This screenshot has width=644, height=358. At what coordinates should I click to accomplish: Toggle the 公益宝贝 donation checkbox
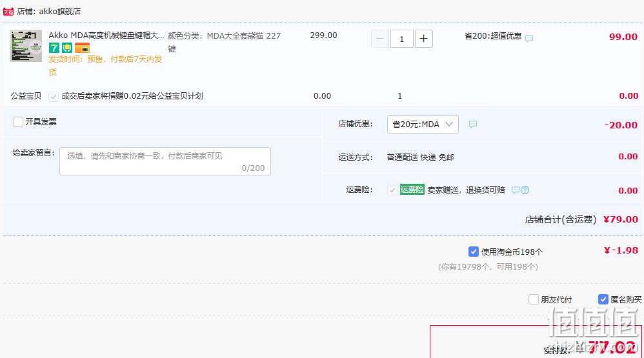click(54, 97)
